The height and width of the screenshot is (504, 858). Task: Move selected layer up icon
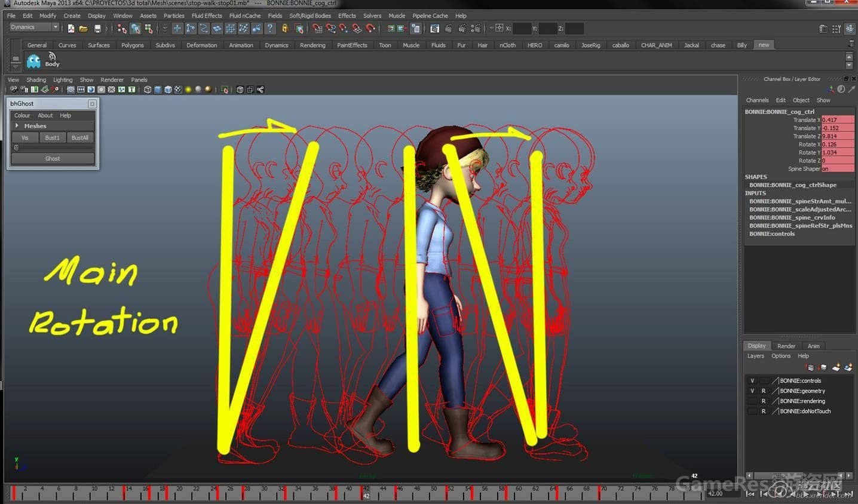point(811,367)
